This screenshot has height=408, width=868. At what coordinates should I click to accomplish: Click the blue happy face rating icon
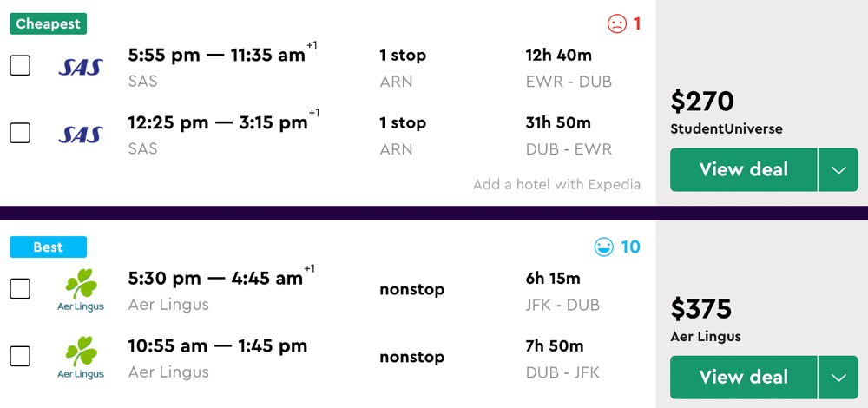point(603,247)
